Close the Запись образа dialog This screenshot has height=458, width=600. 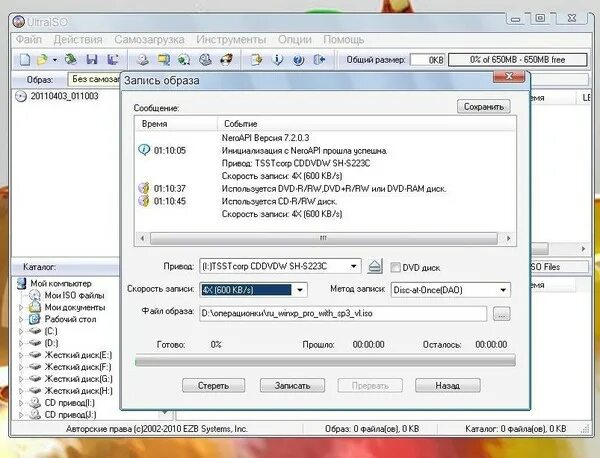[509, 77]
